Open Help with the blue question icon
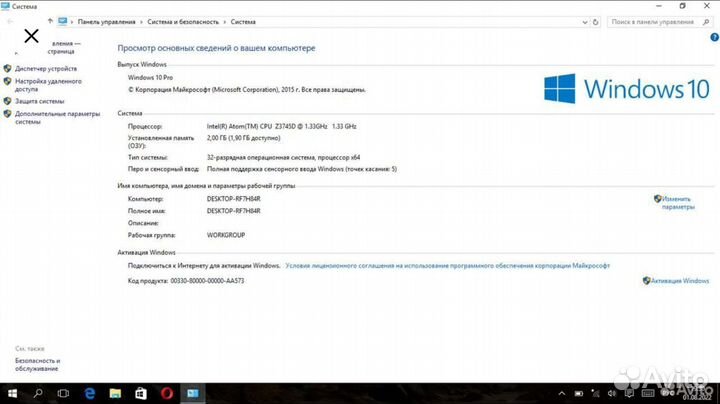720x404 pixels. (x=714, y=38)
